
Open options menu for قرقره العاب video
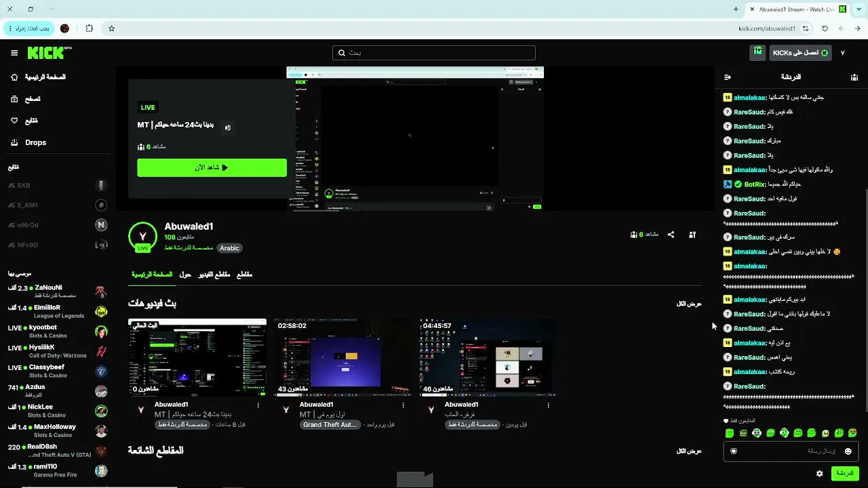coord(549,405)
